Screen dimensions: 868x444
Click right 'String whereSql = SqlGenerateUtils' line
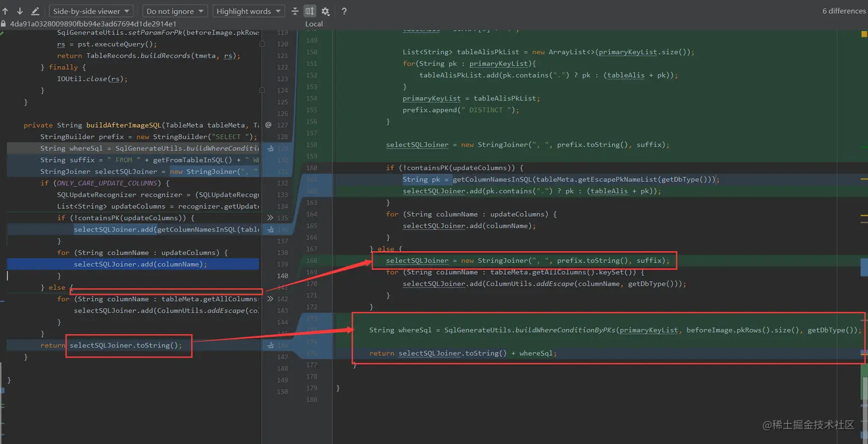(615, 330)
